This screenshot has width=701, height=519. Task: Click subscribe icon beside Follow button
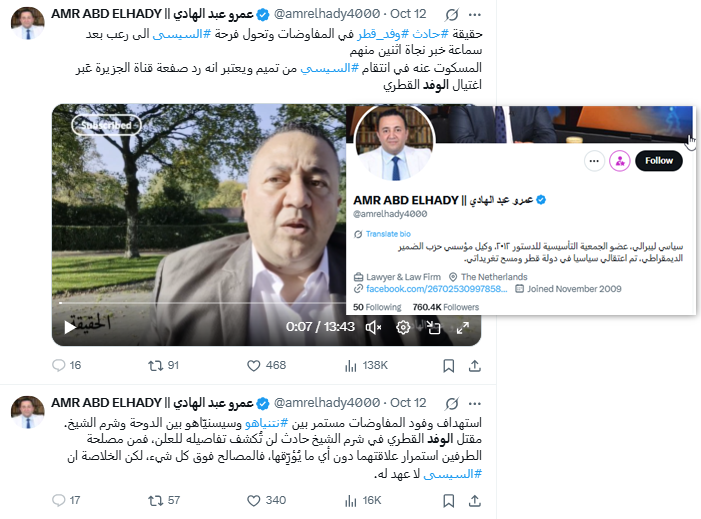[620, 161]
